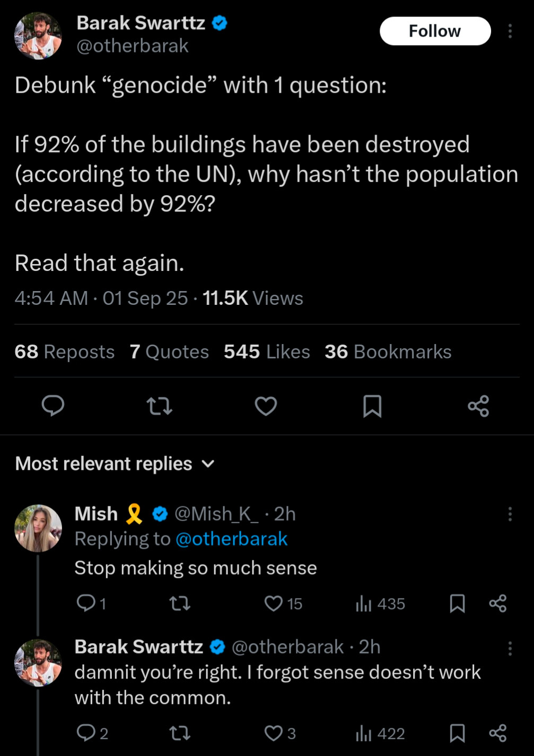
Task: Open Mish's profile avatar
Action: click(38, 528)
